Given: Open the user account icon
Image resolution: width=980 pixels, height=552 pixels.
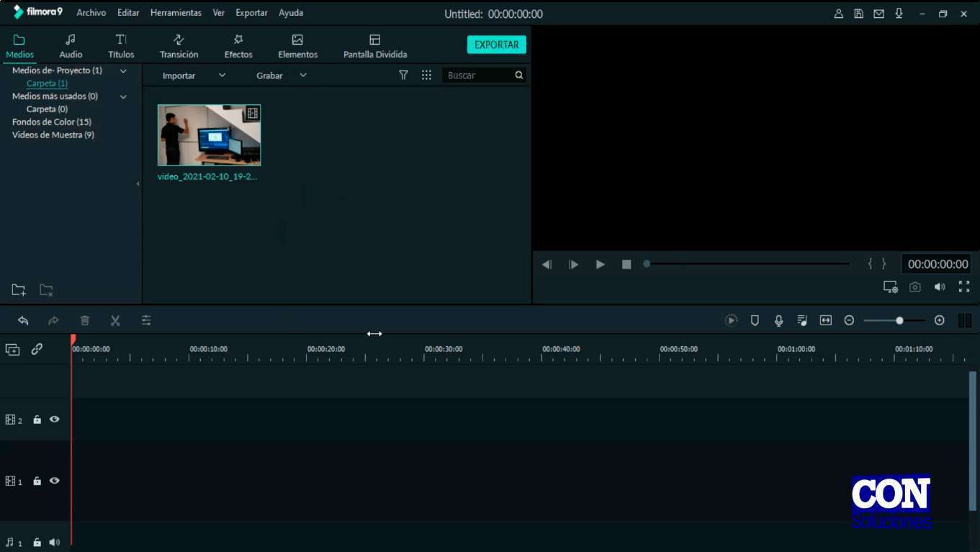Looking at the screenshot, I should [x=839, y=14].
